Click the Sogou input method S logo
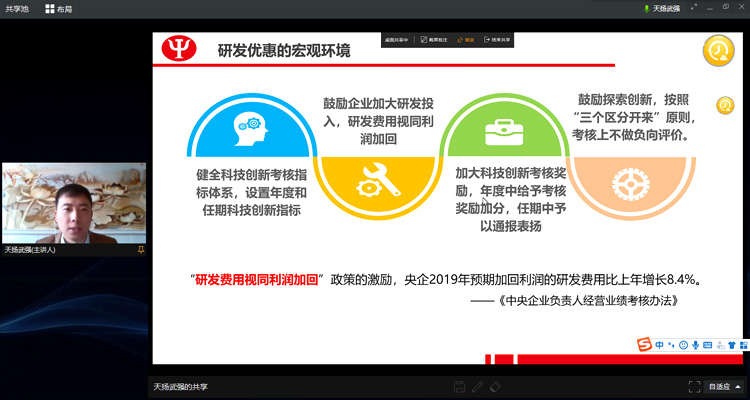The height and width of the screenshot is (400, 750). coord(646,345)
